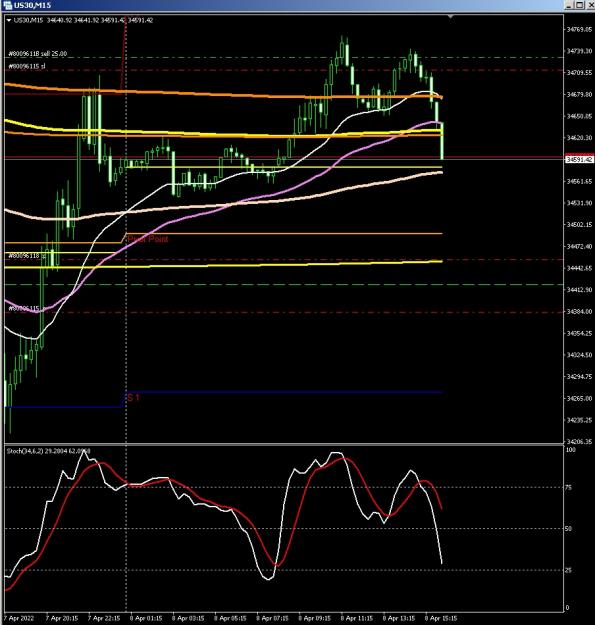The image size is (595, 625).
Task: Click the 7 Apr 2022 date label
Action: click(x=19, y=618)
